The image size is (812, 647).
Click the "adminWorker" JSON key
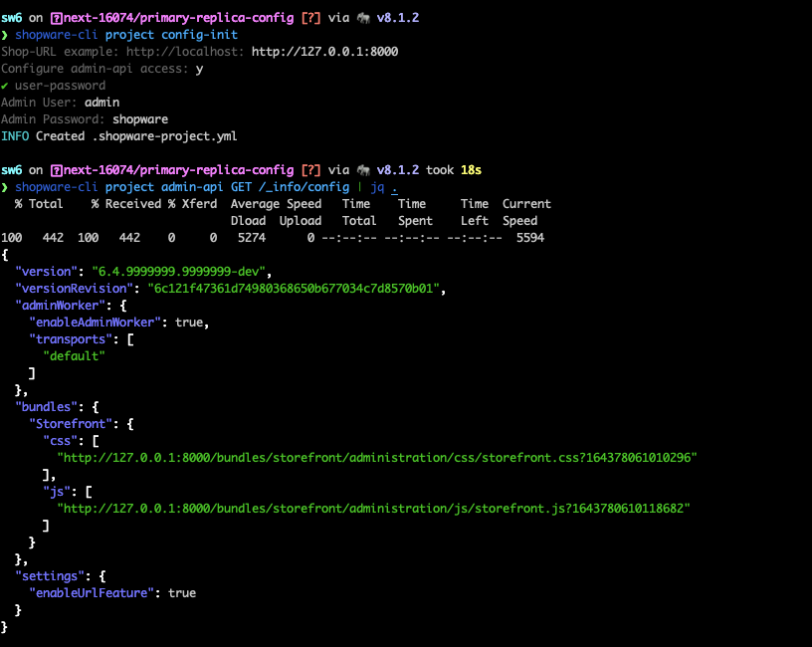click(x=60, y=306)
